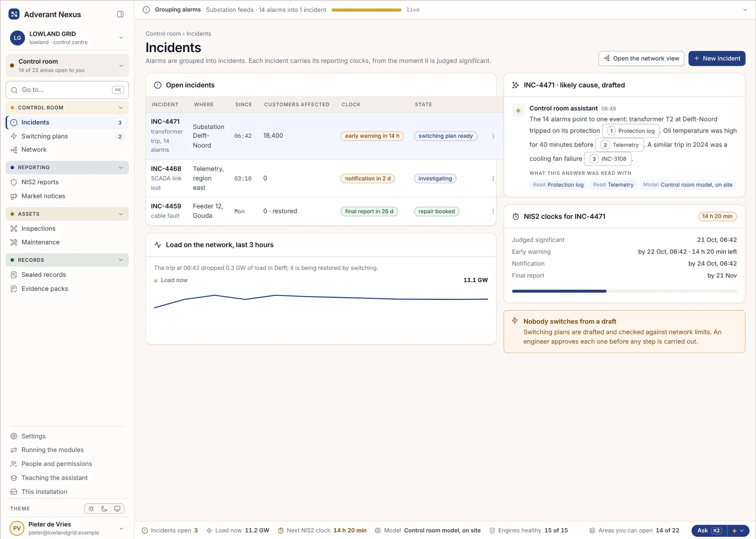
Task: Click the Settings gear icon in sidebar
Action: click(14, 436)
